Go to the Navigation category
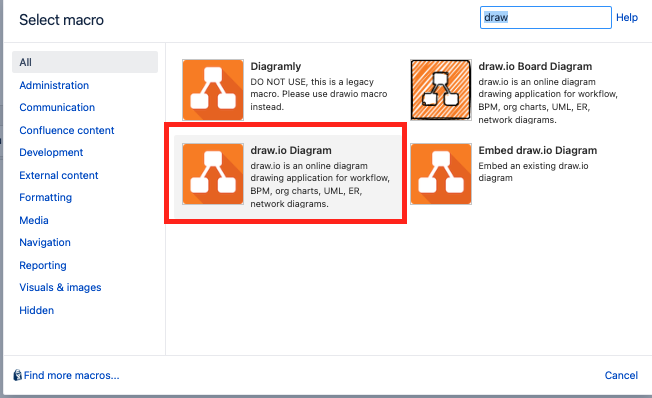The image size is (652, 398). coord(45,242)
